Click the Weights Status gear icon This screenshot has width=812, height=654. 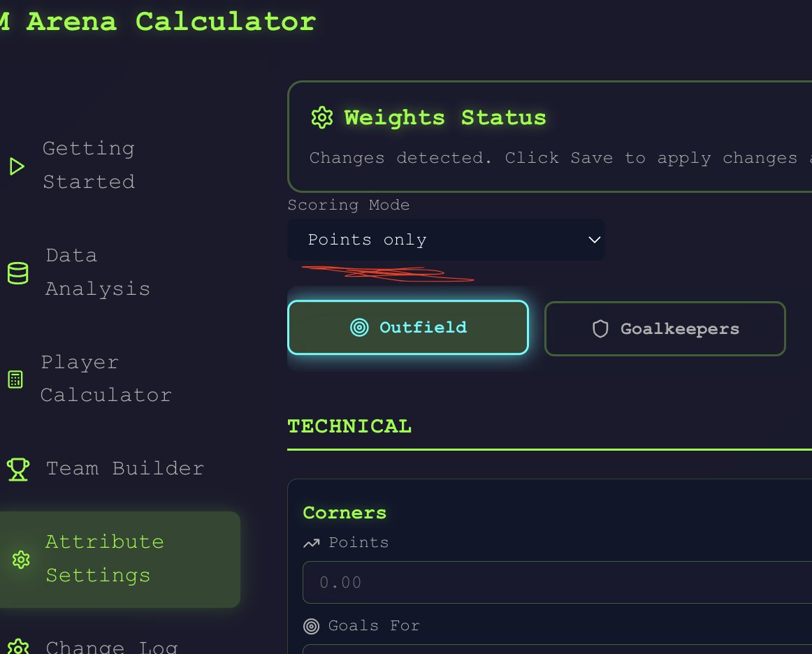point(321,117)
